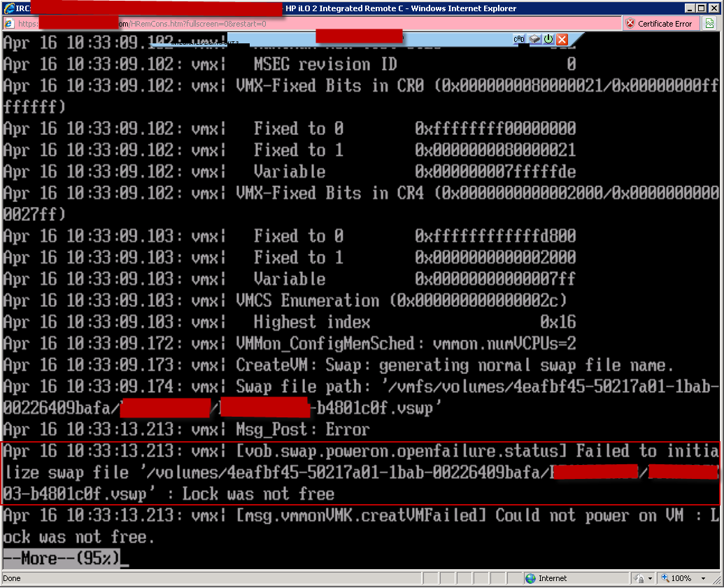The height and width of the screenshot is (588, 724).
Task: Click the Internet zone globe in status bar
Action: (x=532, y=578)
